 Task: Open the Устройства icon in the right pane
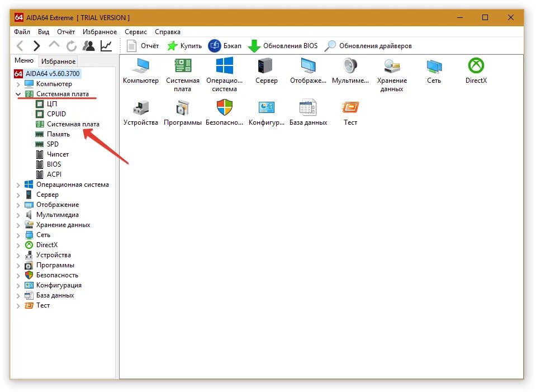coord(140,113)
